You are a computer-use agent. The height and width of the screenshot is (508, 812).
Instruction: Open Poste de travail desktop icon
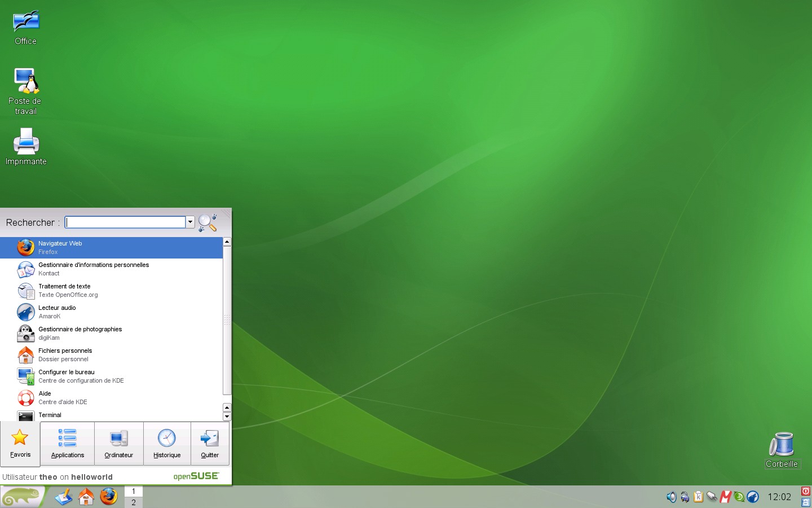pos(25,91)
